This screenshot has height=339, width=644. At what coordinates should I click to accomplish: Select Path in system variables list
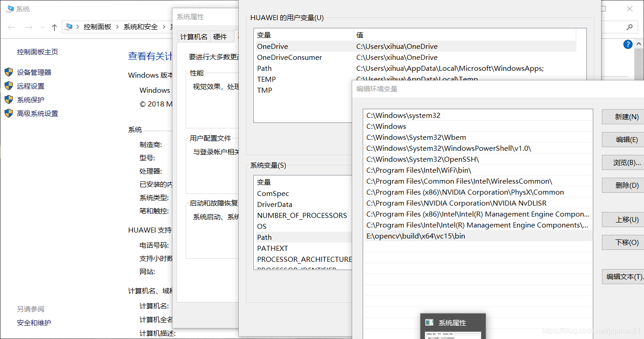coord(303,237)
